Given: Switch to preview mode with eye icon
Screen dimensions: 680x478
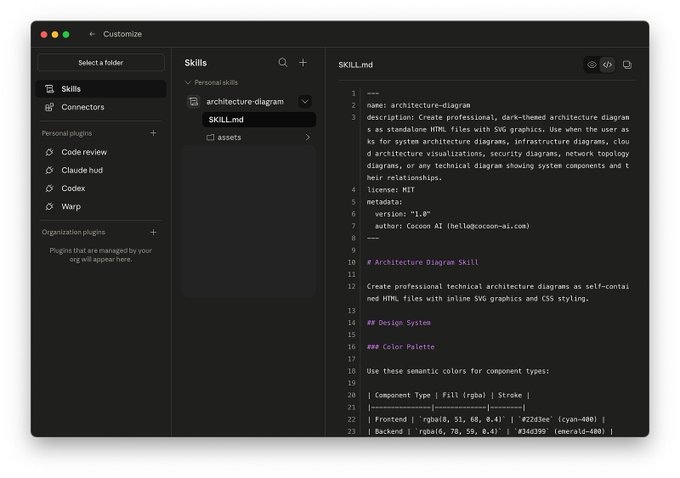Looking at the screenshot, I should coord(592,65).
